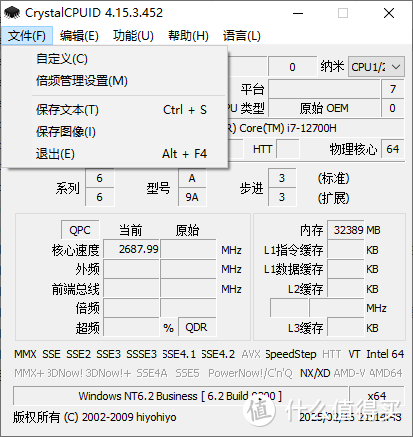The height and width of the screenshot is (437, 413).
Task: Click the copyright hiyohiyo text
Action: pos(95,417)
